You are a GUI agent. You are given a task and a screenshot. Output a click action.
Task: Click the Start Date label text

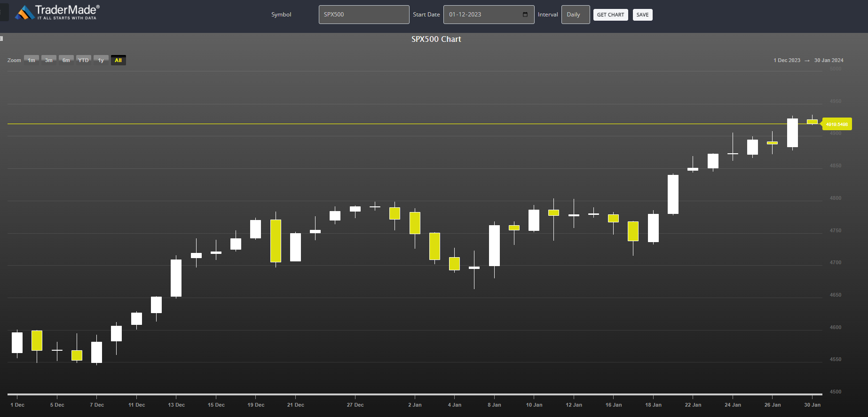click(426, 15)
